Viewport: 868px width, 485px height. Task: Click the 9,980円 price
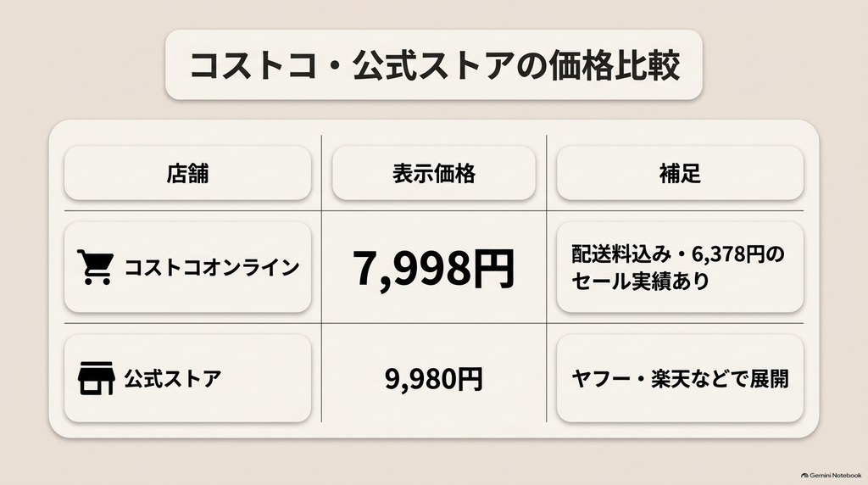click(434, 379)
